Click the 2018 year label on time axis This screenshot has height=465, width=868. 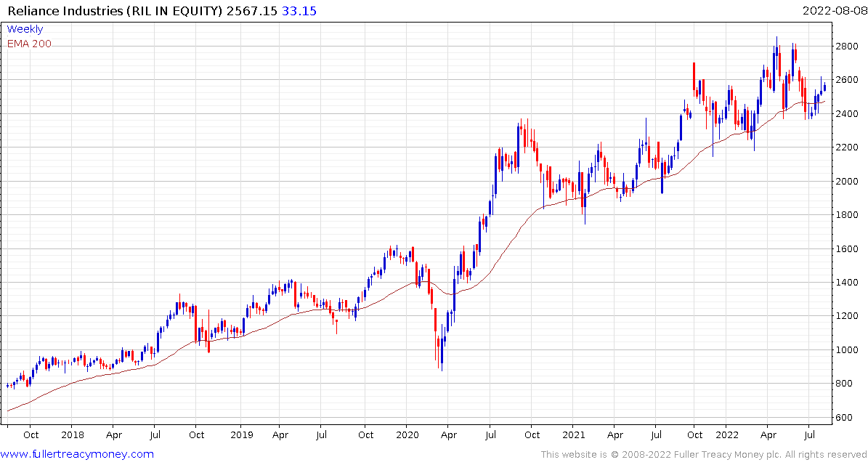(73, 435)
